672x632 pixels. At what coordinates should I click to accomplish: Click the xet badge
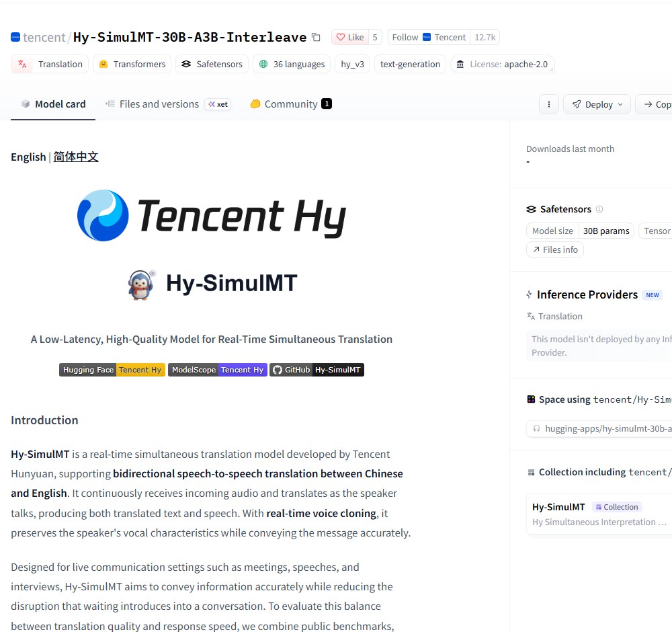point(218,104)
